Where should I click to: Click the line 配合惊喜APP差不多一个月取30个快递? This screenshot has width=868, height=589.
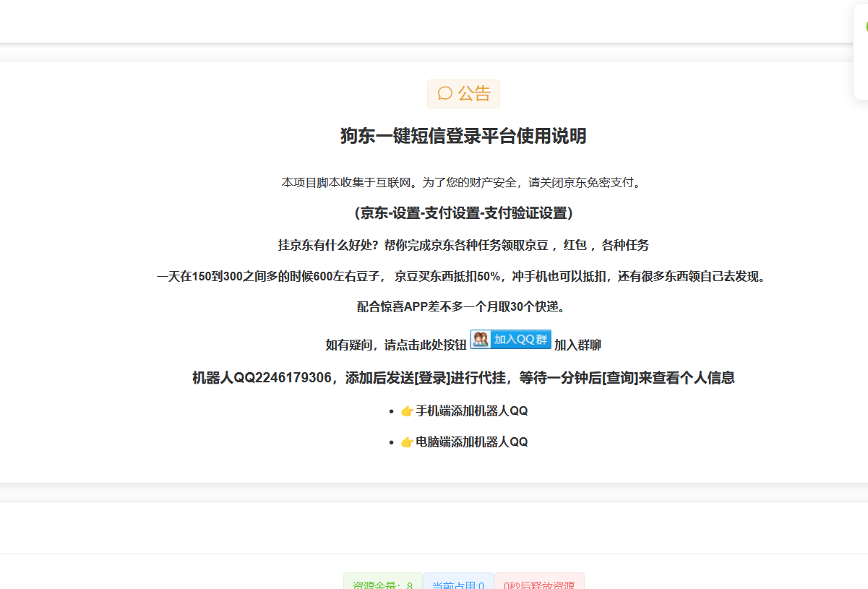tap(461, 307)
